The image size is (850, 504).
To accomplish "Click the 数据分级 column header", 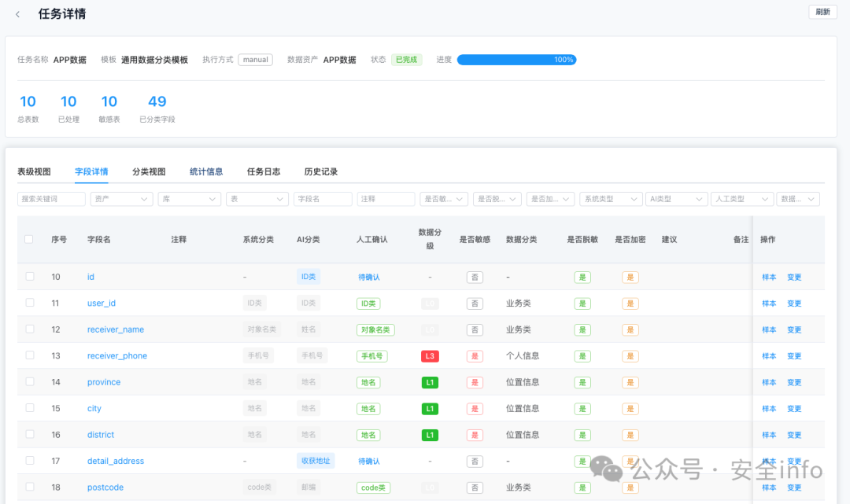I will click(x=430, y=239).
